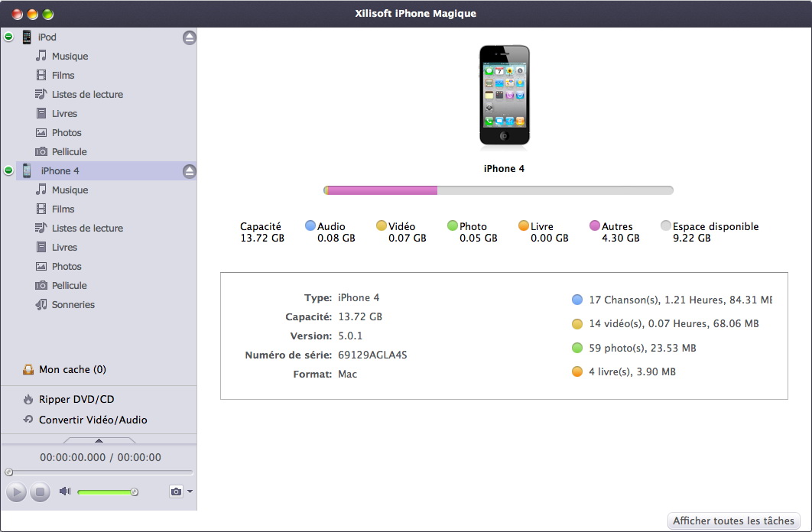Screen dimensions: 812x532
Task: Collapse the iPhone 4 device tree
Action: (x=9, y=170)
